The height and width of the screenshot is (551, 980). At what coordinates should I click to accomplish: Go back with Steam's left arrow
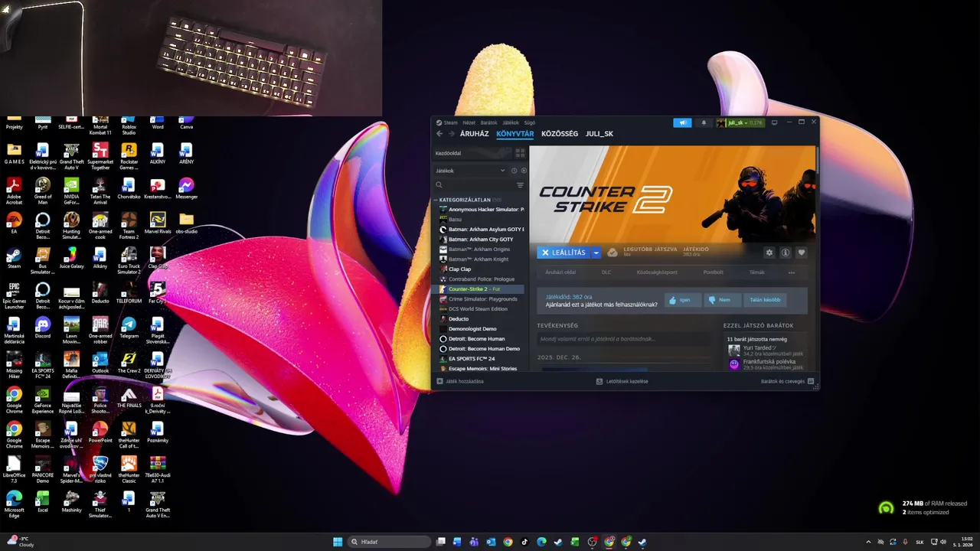point(439,134)
